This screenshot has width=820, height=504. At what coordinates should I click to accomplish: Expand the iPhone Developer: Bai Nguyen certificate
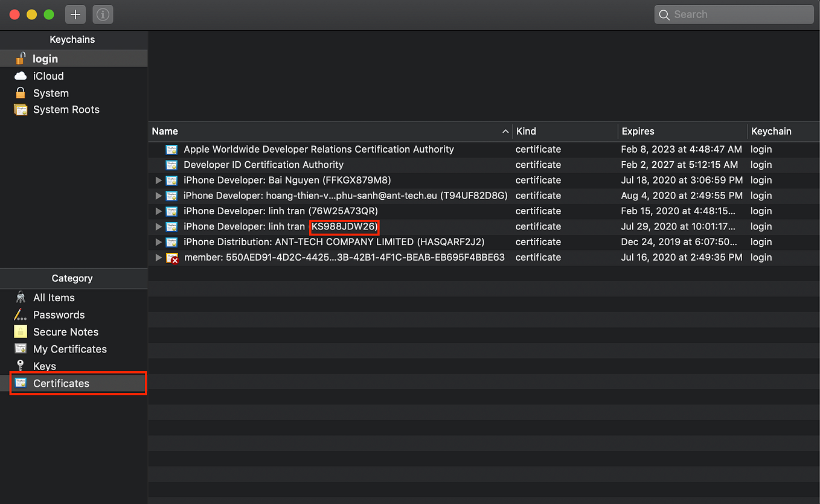click(x=159, y=180)
